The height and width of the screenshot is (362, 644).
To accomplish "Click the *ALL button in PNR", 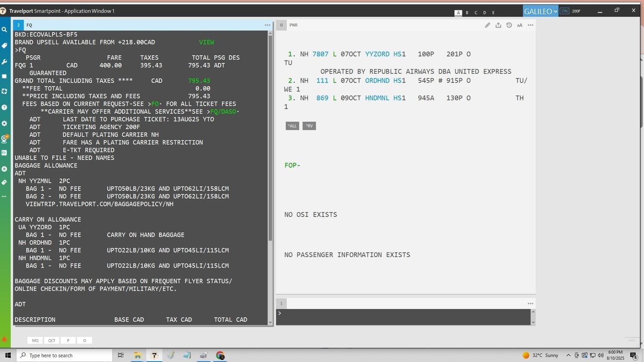I will 292,126.
